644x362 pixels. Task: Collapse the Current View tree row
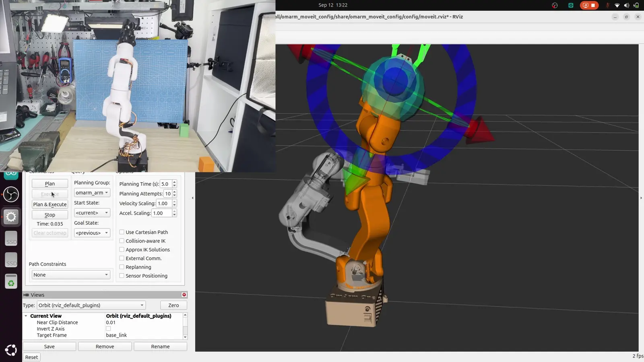26,316
